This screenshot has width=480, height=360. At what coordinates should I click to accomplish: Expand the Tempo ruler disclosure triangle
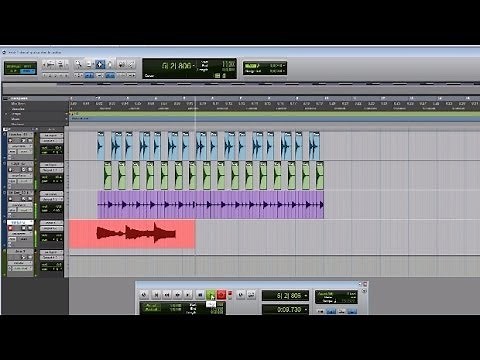[x=6, y=114]
